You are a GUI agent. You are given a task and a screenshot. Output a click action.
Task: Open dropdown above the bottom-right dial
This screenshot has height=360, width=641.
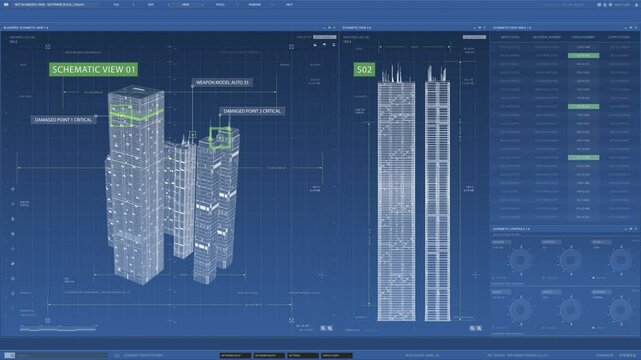tap(602, 292)
